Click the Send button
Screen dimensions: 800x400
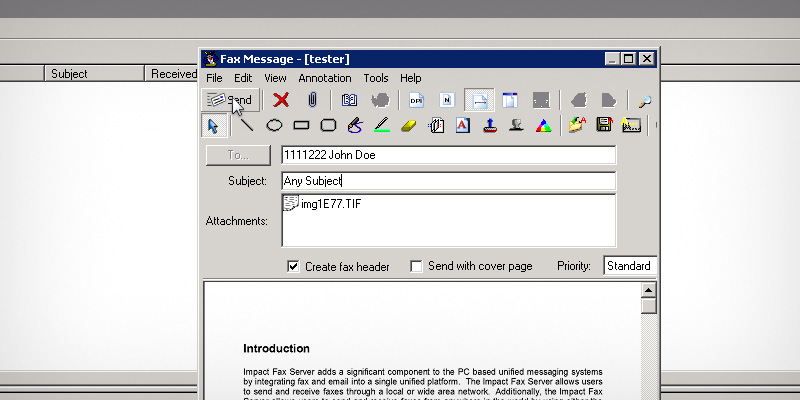point(231,100)
